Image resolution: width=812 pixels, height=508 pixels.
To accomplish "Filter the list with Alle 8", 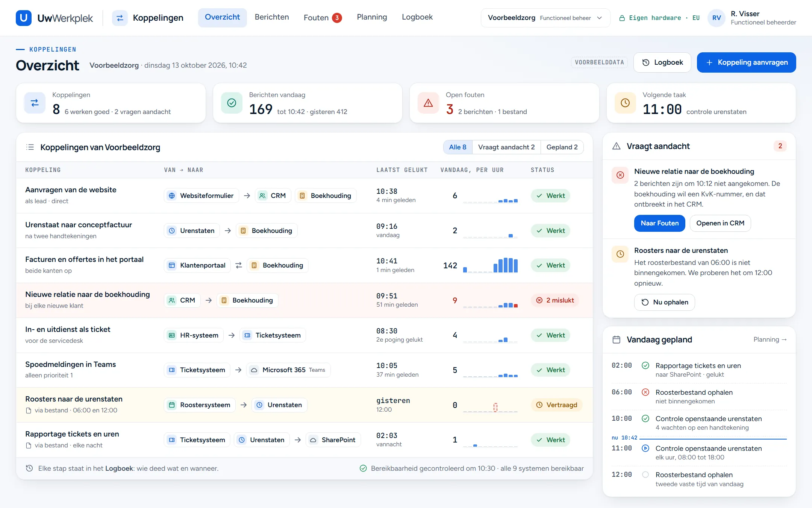I will (458, 147).
